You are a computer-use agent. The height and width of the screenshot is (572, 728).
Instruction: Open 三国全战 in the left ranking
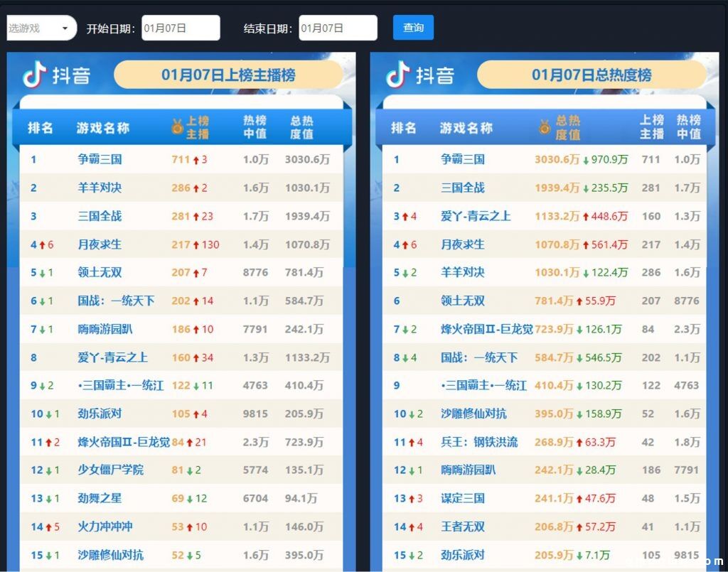(x=100, y=216)
